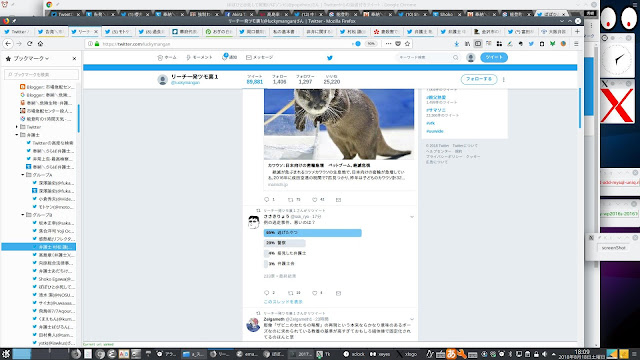Click the Twitter bird extension icon

(x=531, y=44)
